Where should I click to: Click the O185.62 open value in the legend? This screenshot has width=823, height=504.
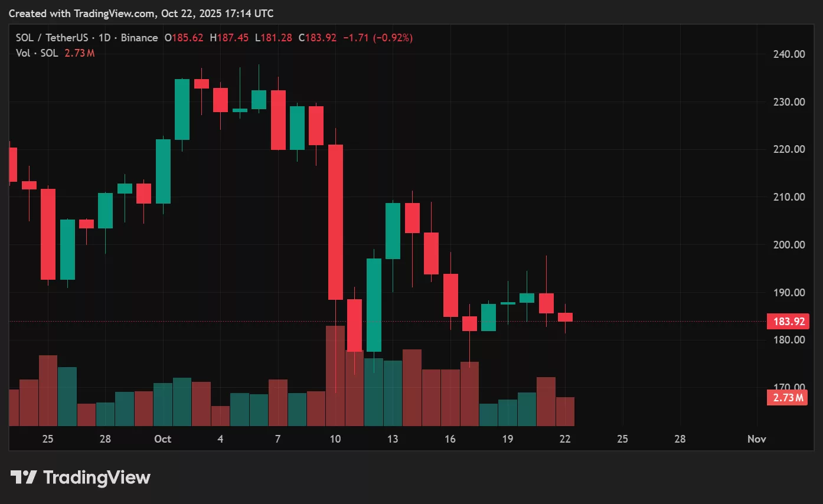click(x=184, y=37)
